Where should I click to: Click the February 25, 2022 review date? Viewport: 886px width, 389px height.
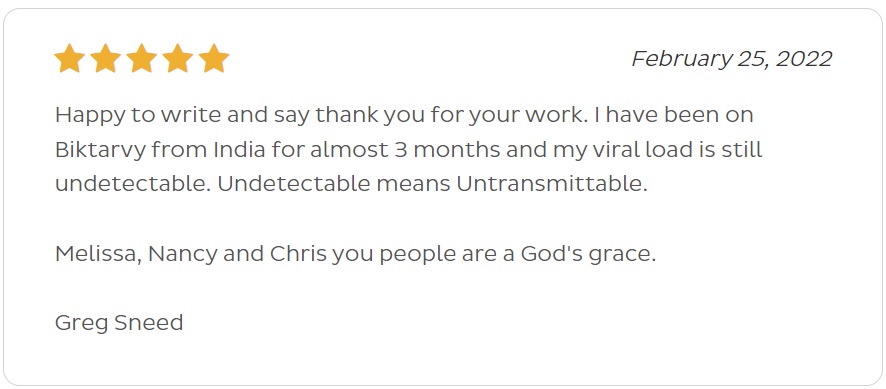coord(732,59)
